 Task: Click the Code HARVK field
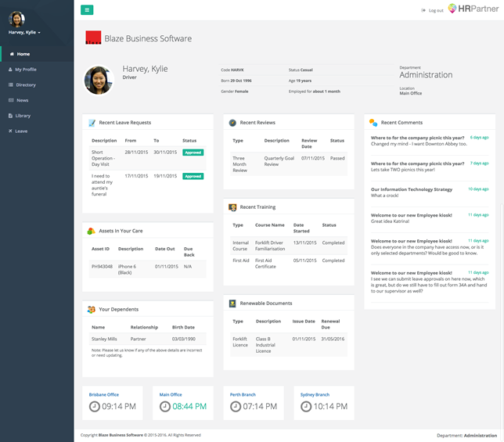[x=232, y=70]
